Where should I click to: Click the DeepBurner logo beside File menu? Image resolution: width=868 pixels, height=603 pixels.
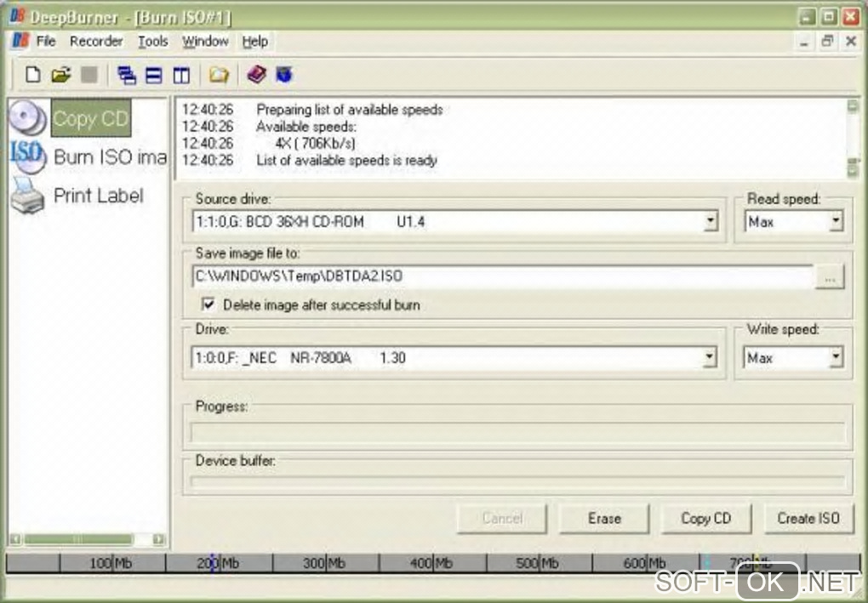coord(20,41)
